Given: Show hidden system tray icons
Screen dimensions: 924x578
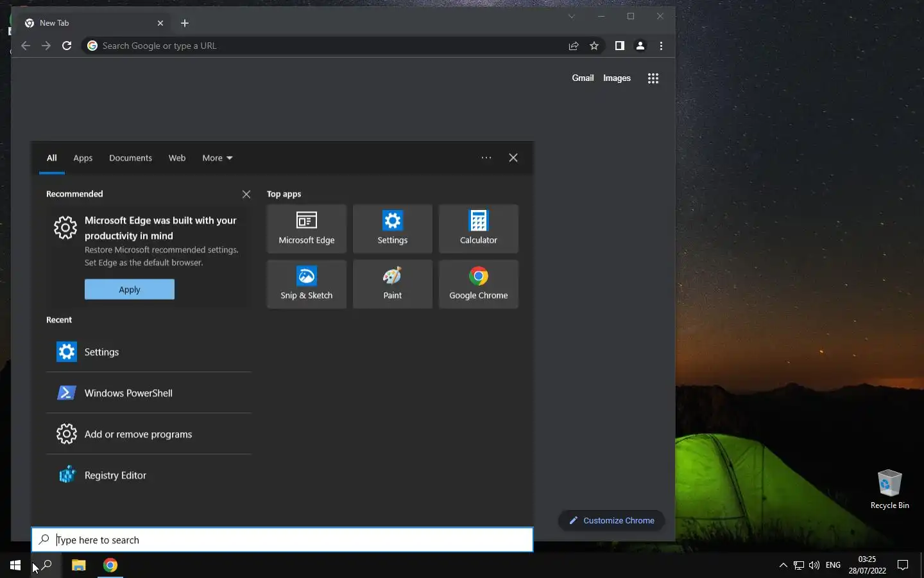Looking at the screenshot, I should click(783, 565).
